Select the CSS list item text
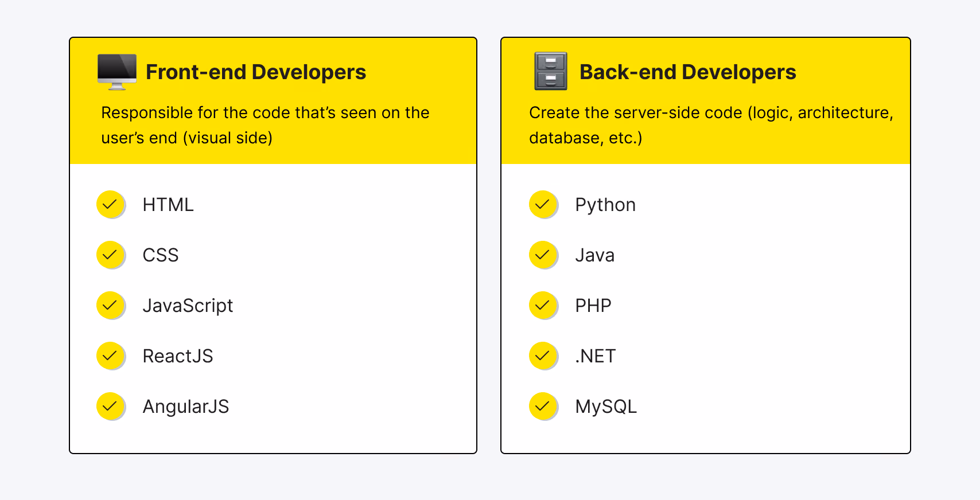Viewport: 980px width, 500px height. [x=161, y=255]
